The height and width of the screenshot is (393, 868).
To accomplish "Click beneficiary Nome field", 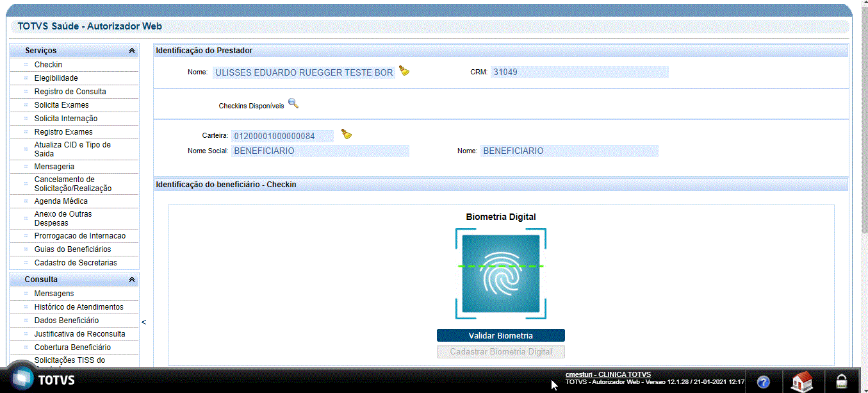I will coord(569,151).
